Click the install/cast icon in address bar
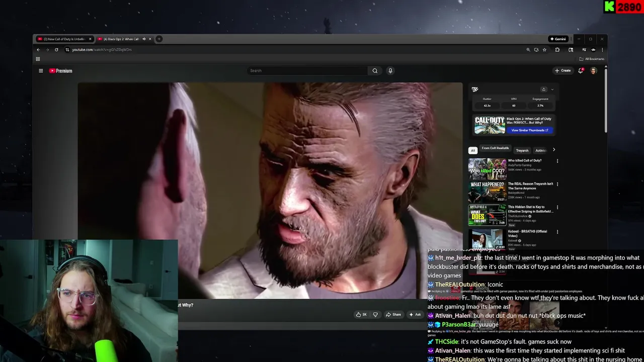Viewport: 644px width, 362px height. point(536,50)
